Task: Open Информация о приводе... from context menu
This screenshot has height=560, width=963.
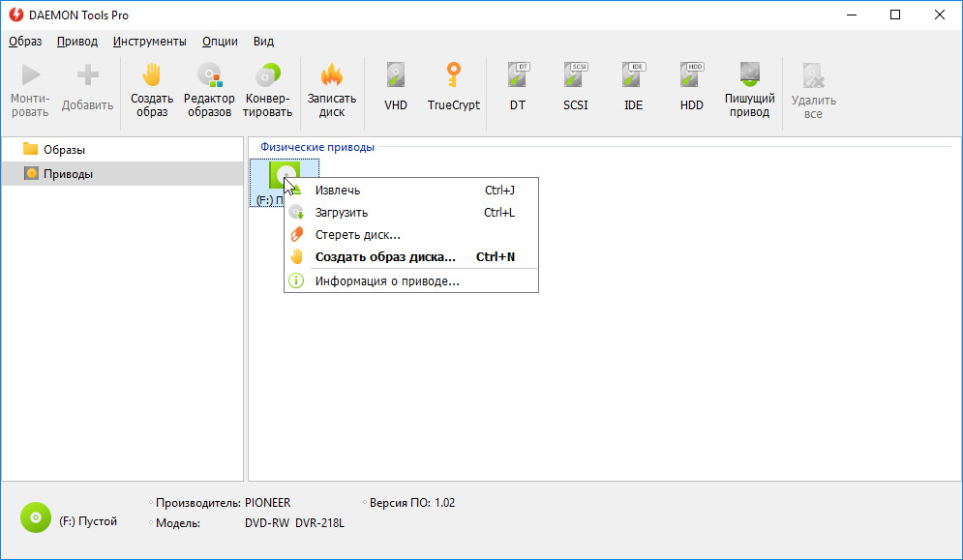Action: coord(386,281)
